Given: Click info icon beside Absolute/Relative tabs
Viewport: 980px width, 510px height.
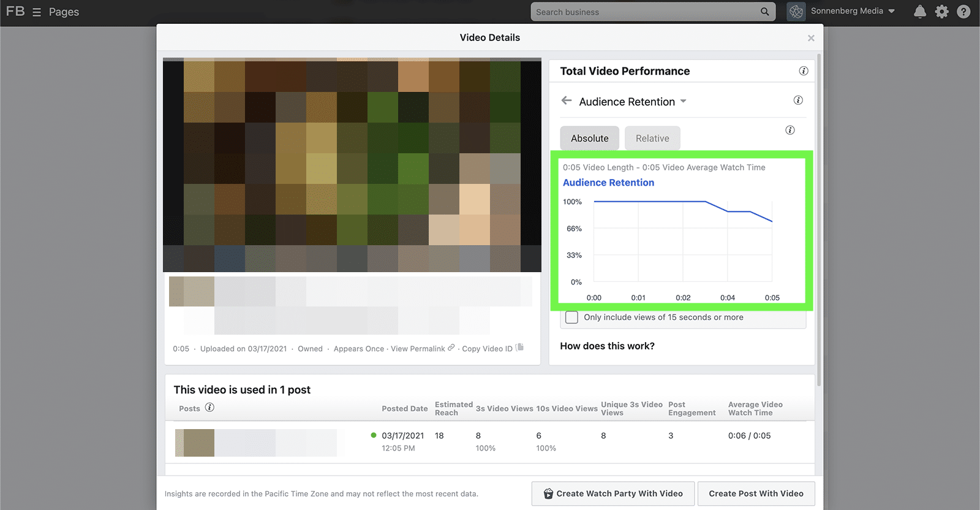Looking at the screenshot, I should (x=790, y=130).
